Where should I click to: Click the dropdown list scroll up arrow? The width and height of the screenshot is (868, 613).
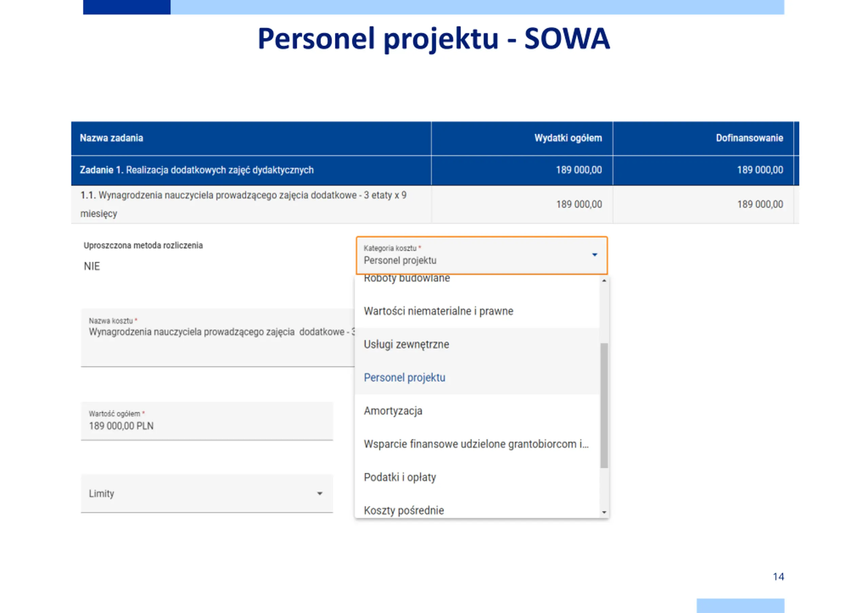tap(604, 281)
